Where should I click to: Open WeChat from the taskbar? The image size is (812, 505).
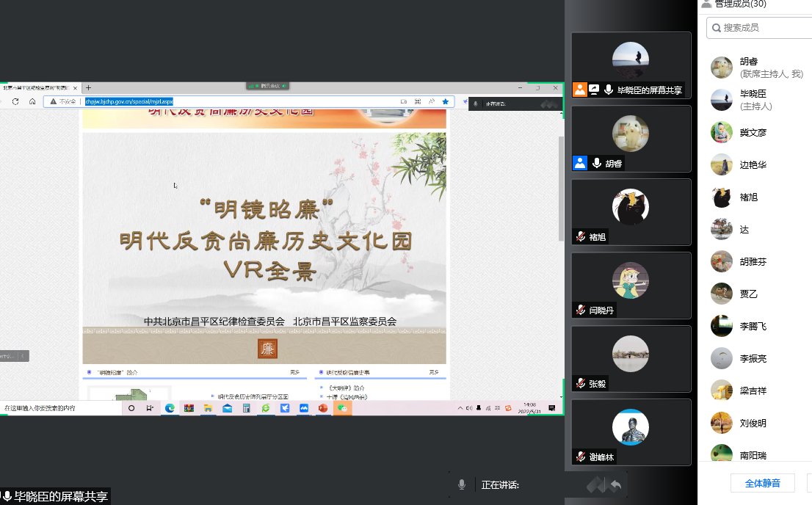[x=342, y=408]
